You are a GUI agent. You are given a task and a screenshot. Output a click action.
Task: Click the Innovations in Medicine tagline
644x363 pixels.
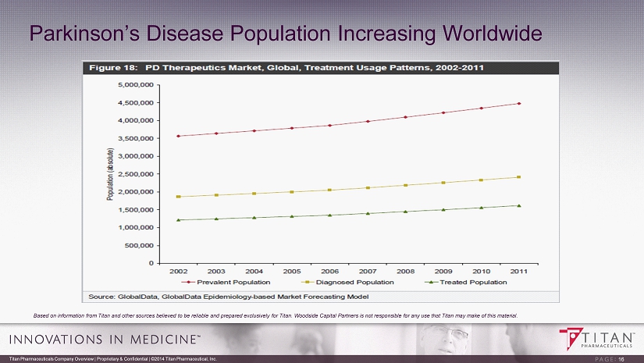104,340
